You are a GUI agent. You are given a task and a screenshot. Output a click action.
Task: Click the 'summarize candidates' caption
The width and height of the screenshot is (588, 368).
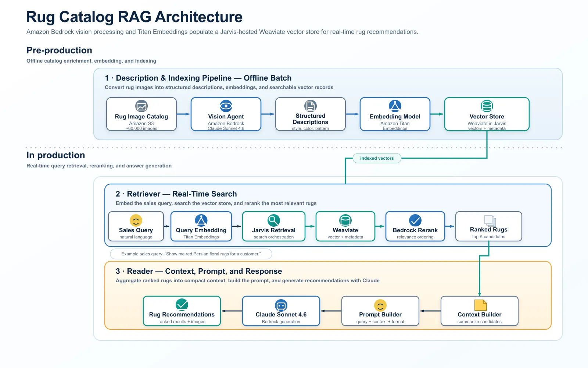tap(480, 322)
